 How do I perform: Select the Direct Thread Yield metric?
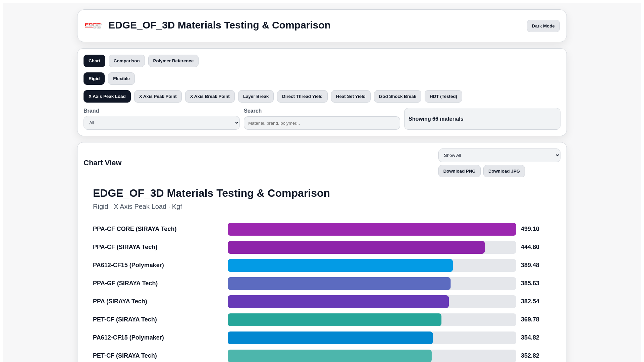point(302,96)
